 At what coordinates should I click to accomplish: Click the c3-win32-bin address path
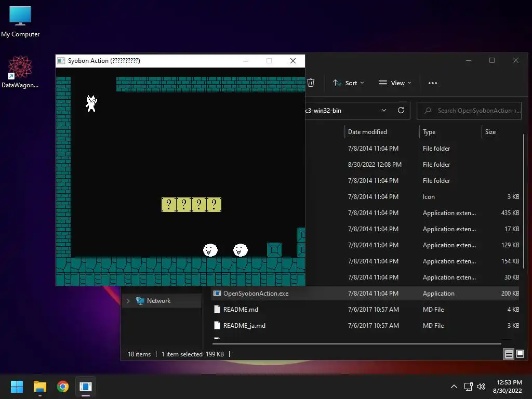(x=323, y=111)
